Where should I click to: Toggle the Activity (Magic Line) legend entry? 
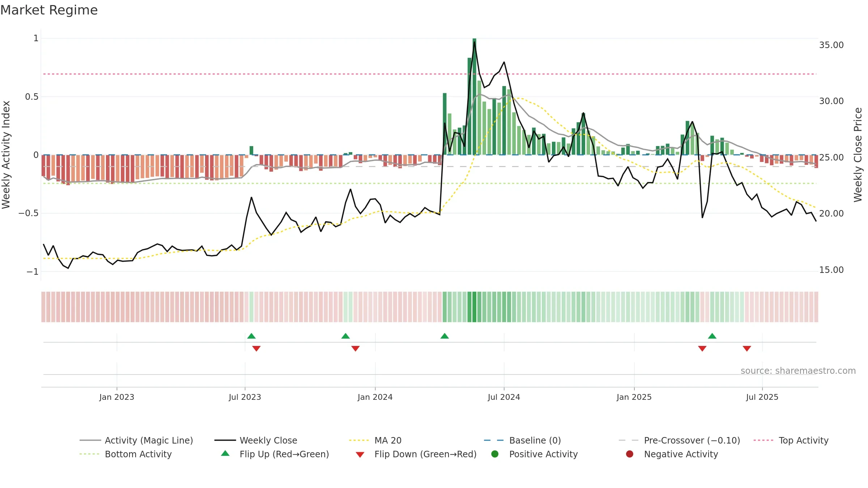coord(136,440)
